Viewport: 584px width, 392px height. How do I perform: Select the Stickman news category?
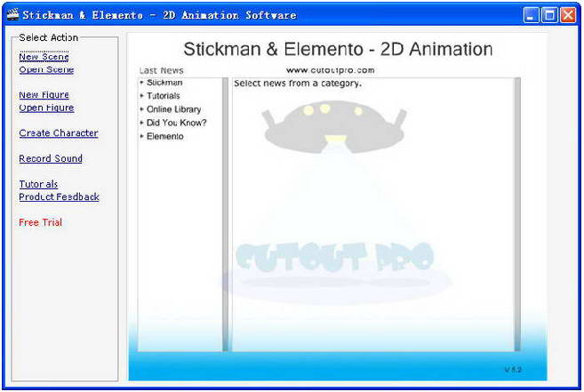coord(164,83)
